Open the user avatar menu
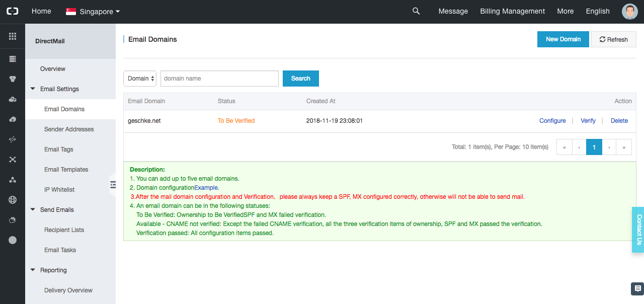This screenshot has width=644, height=304. (x=630, y=11)
